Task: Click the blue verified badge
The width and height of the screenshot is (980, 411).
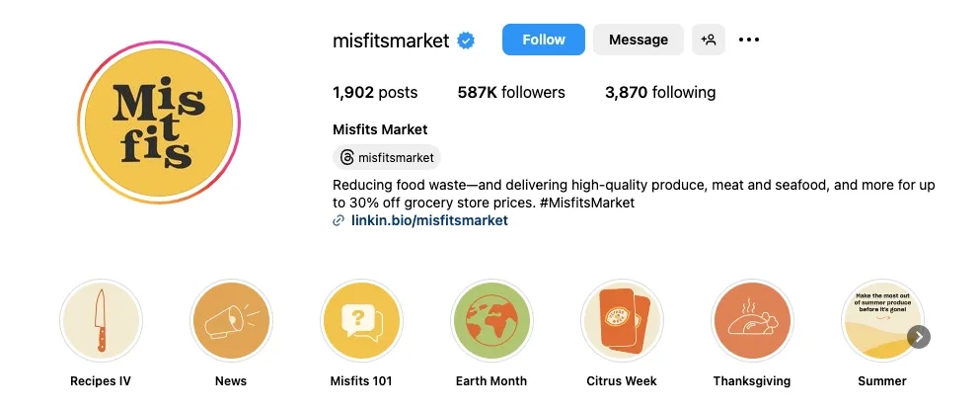Action: coord(466,41)
